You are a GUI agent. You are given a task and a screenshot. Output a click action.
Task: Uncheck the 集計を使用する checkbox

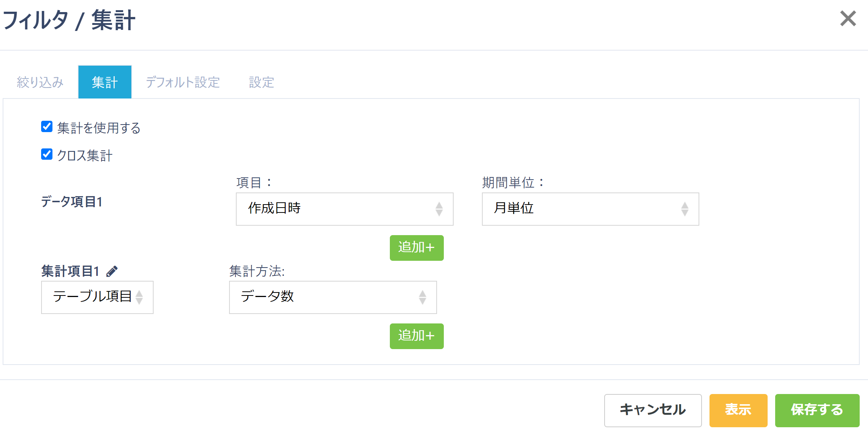[x=47, y=127]
